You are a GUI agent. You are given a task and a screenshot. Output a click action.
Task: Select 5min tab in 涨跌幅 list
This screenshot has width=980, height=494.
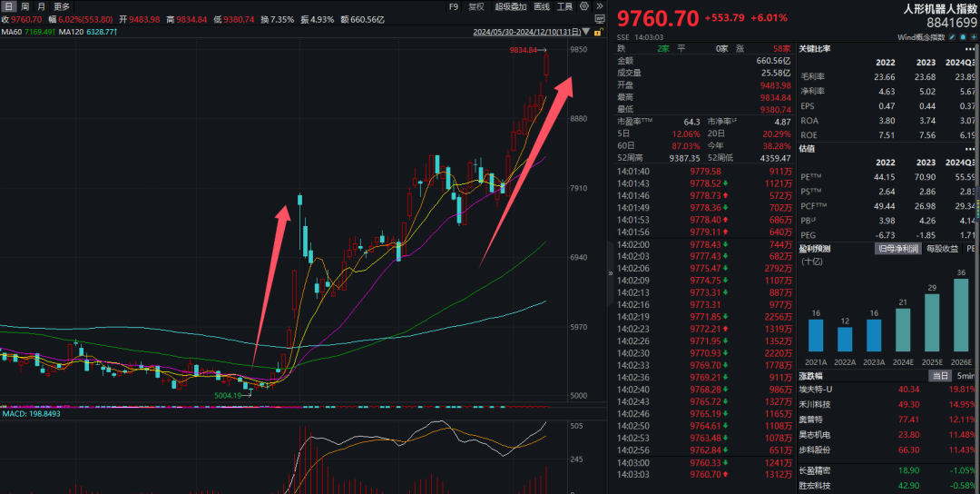(965, 376)
